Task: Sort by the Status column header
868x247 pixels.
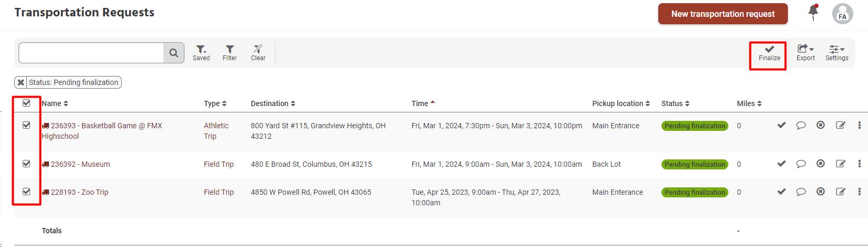Action: pos(675,103)
